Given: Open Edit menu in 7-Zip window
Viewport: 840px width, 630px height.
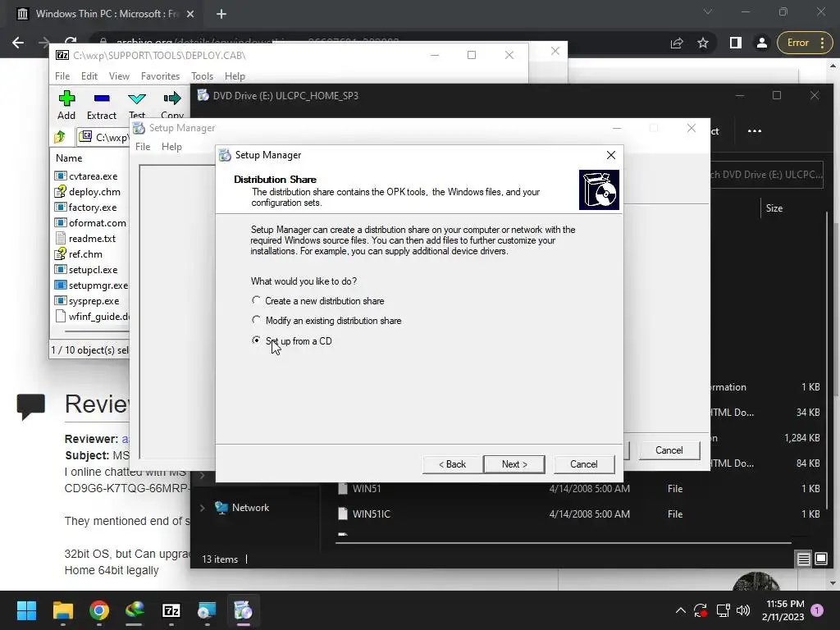Looking at the screenshot, I should (89, 76).
